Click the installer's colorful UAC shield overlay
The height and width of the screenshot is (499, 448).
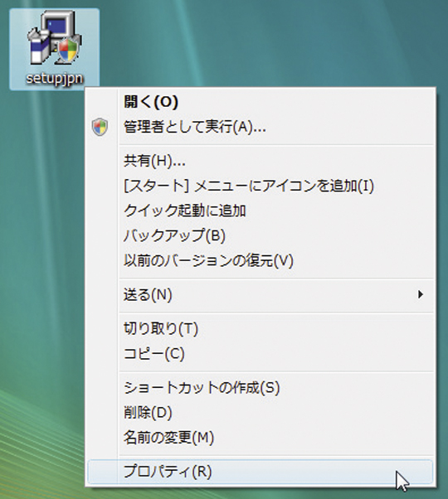click(68, 51)
